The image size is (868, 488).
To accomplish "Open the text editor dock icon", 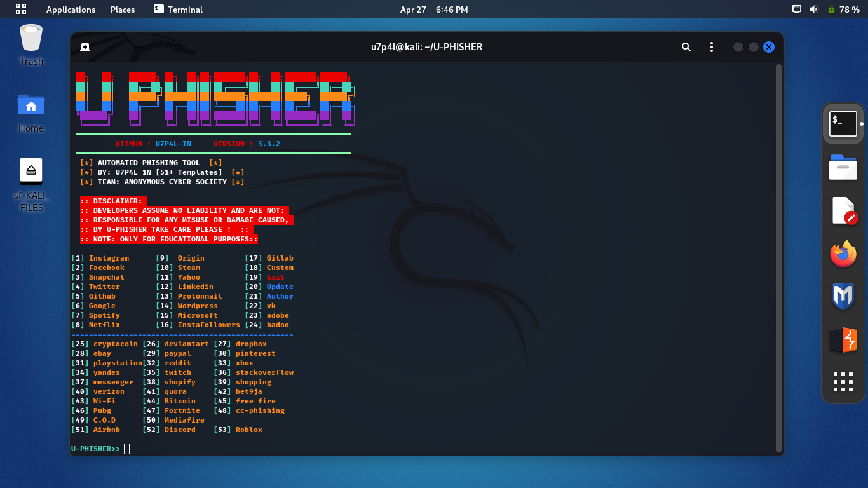I will point(843,211).
